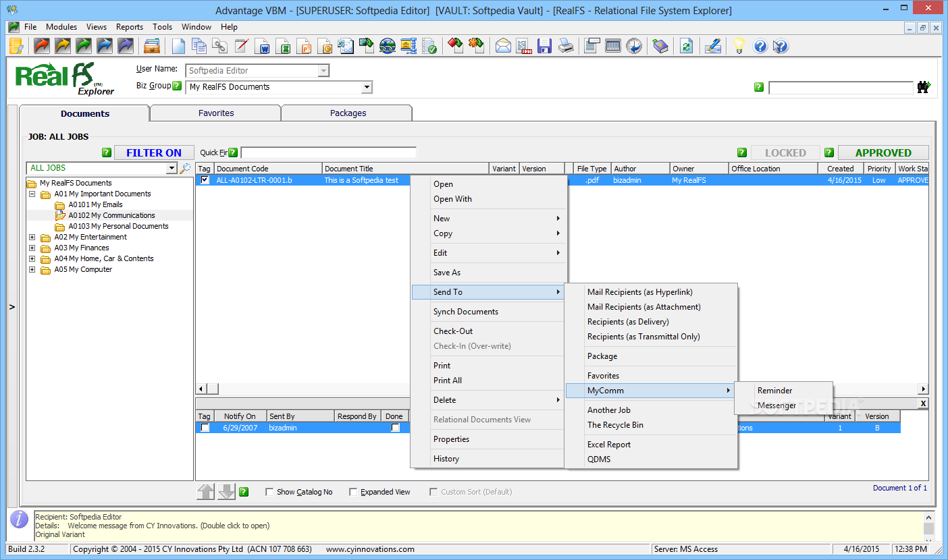Click the FILTER ON button

tap(154, 152)
